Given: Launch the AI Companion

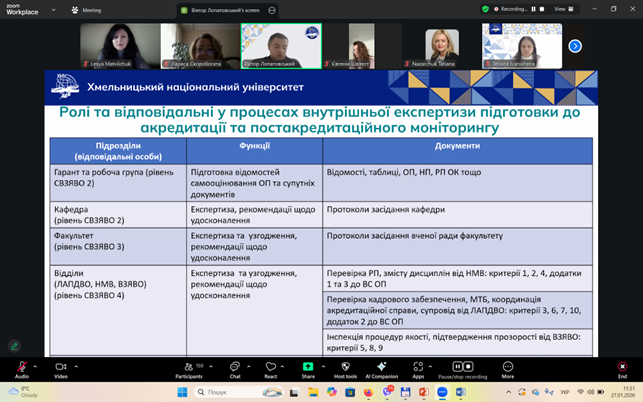Looking at the screenshot, I should tap(382, 367).
